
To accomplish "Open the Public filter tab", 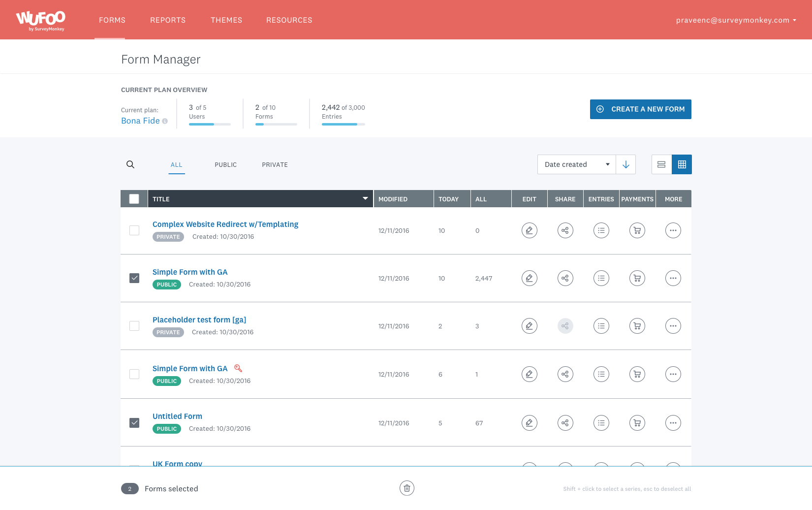I will coord(225,164).
